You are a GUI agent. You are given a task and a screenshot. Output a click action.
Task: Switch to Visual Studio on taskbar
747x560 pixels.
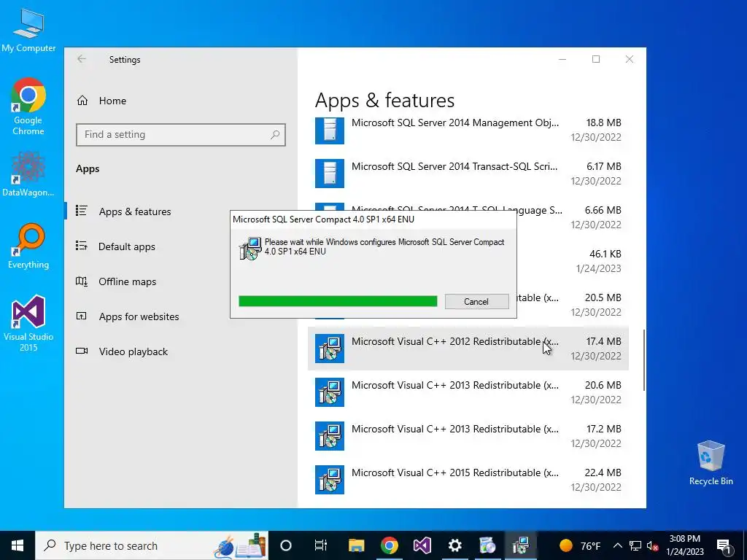[x=422, y=545]
